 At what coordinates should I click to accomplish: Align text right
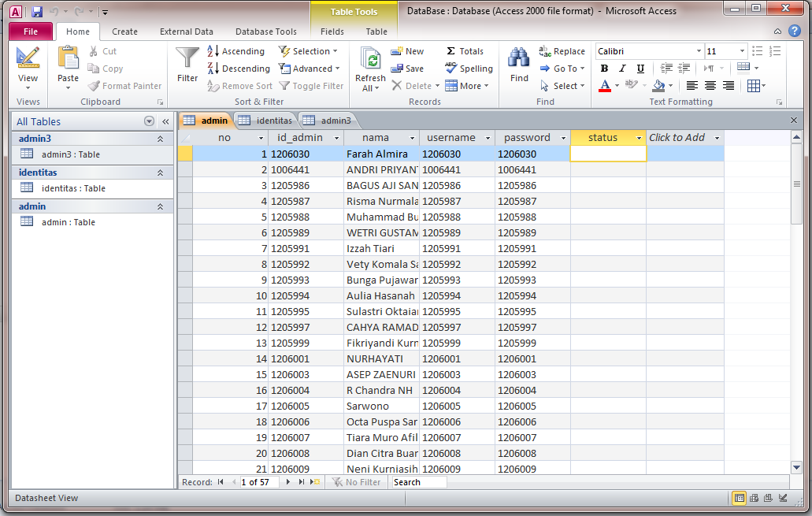pyautogui.click(x=728, y=86)
